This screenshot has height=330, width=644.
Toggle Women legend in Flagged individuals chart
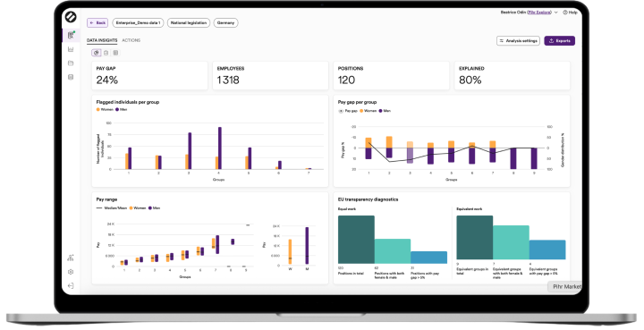(105, 110)
